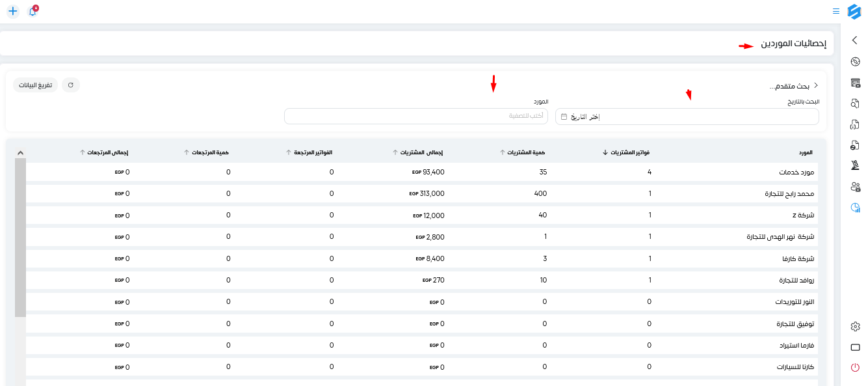
Task: Open the users sidebar icon
Action: point(855,187)
